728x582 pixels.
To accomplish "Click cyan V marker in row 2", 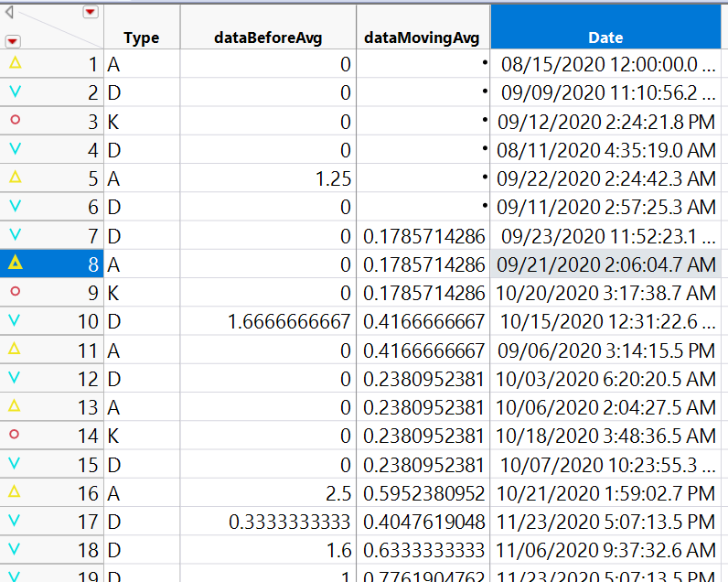I will [x=15, y=92].
